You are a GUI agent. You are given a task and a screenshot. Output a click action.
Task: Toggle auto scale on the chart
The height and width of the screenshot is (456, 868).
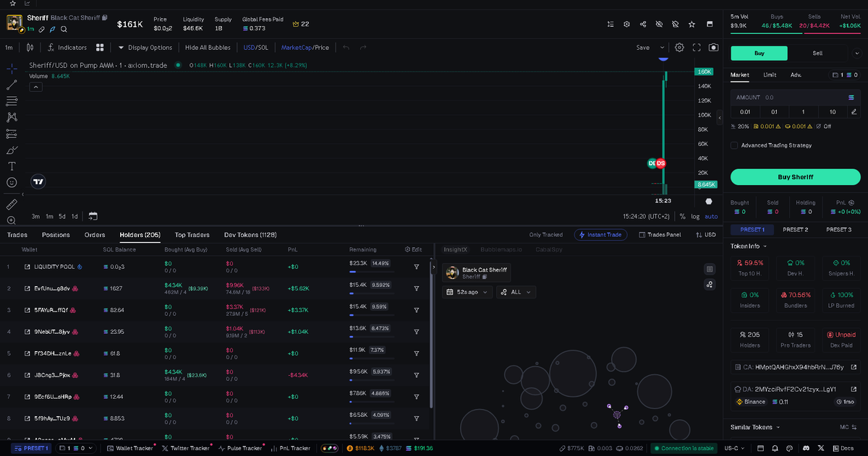[711, 216]
